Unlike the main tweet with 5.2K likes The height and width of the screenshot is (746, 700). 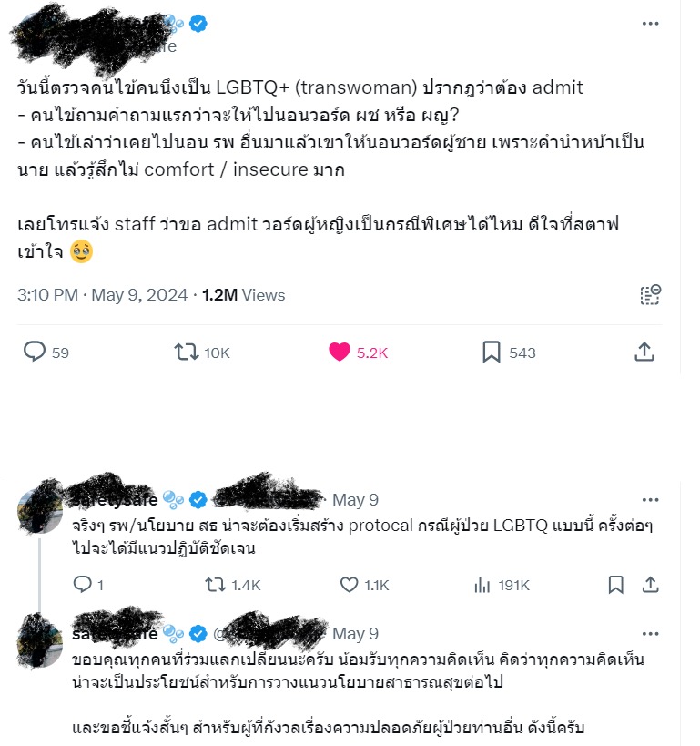[339, 353]
